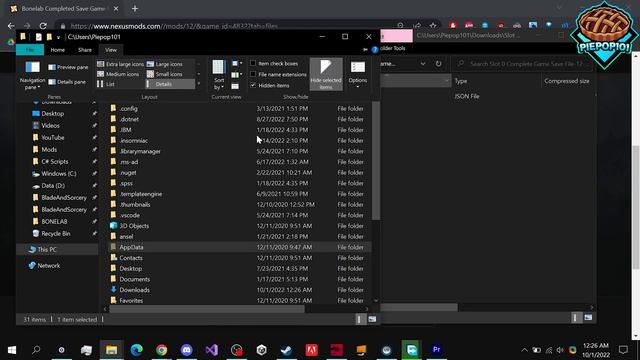Image resolution: width=640 pixels, height=360 pixels.
Task: Click Size all columns to fit icon
Action: (235, 86)
